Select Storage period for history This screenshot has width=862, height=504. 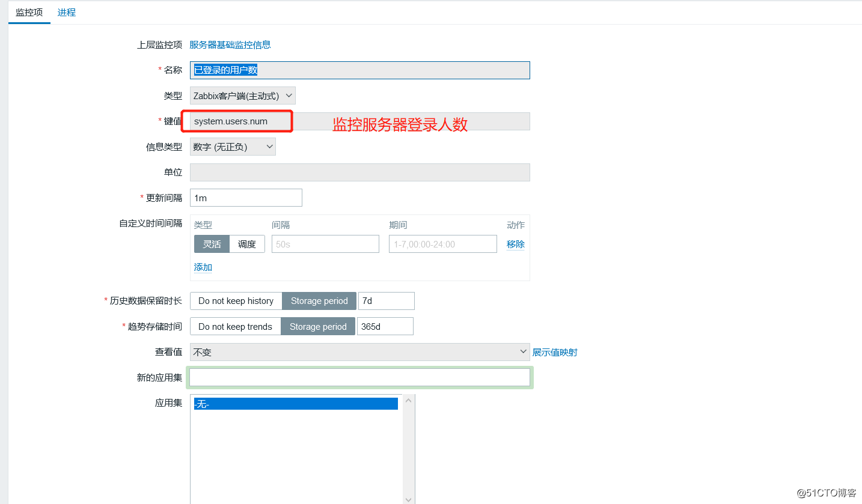319,301
